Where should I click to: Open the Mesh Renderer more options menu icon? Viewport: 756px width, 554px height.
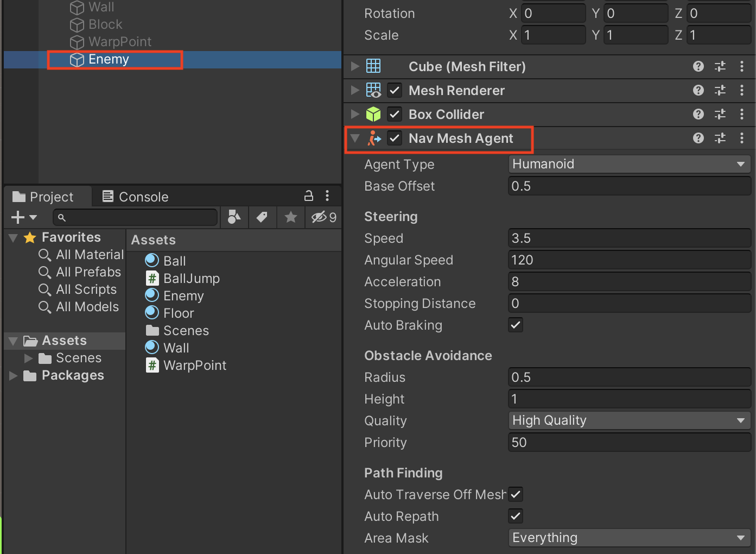742,90
